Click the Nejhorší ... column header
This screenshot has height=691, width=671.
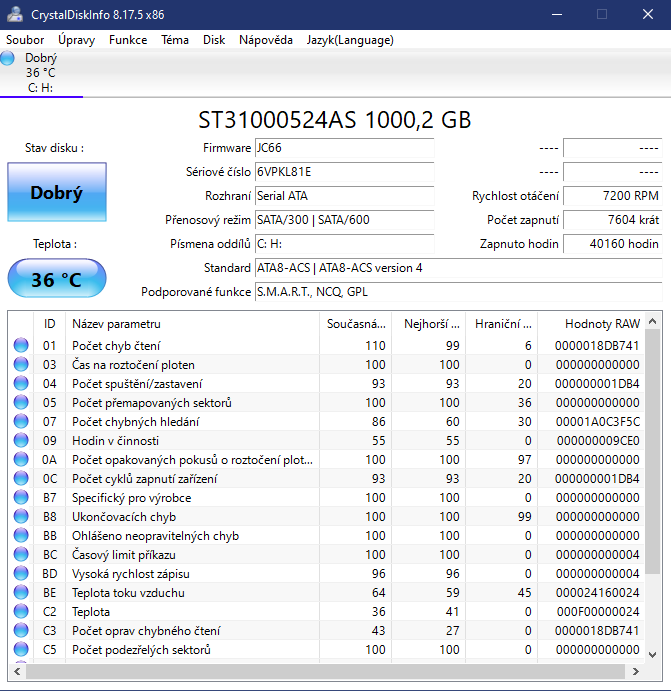pyautogui.click(x=429, y=324)
